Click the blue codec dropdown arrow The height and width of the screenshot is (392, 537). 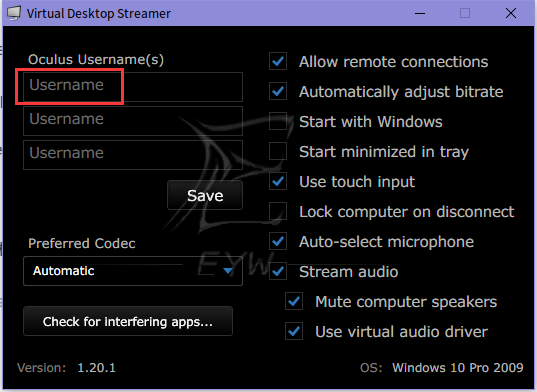(228, 271)
